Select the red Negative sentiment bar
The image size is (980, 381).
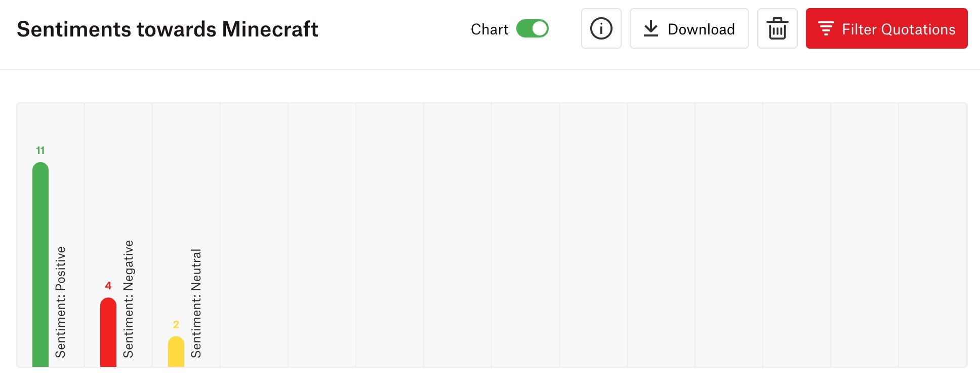coord(108,332)
